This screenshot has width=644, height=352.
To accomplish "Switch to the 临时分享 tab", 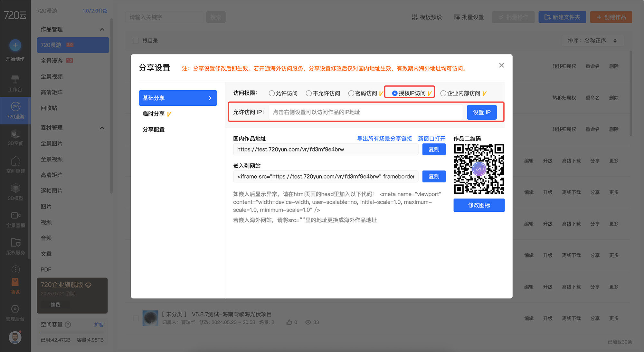I will point(154,114).
